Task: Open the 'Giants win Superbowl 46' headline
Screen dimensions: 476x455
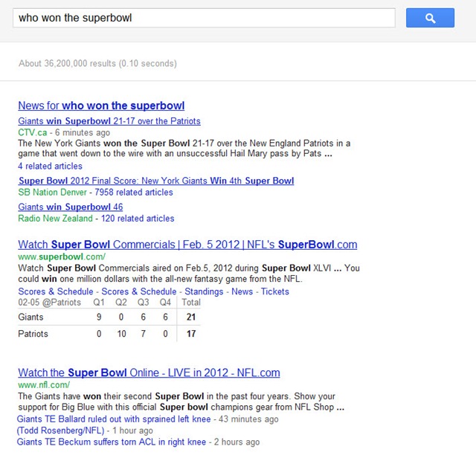Action: tap(71, 207)
